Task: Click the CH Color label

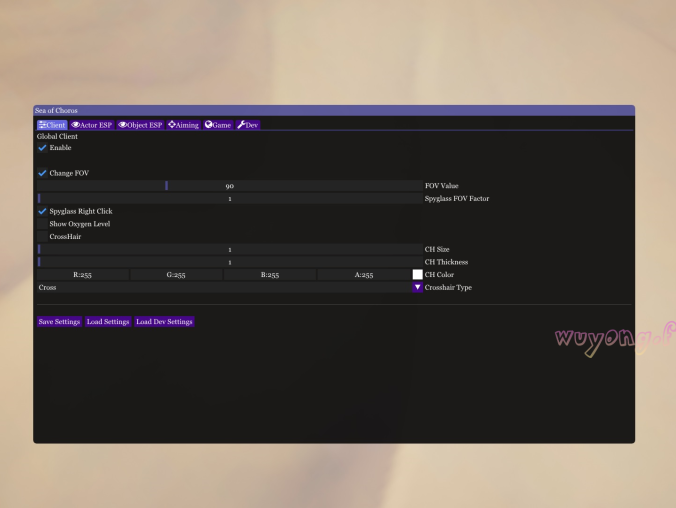Action: click(x=439, y=275)
